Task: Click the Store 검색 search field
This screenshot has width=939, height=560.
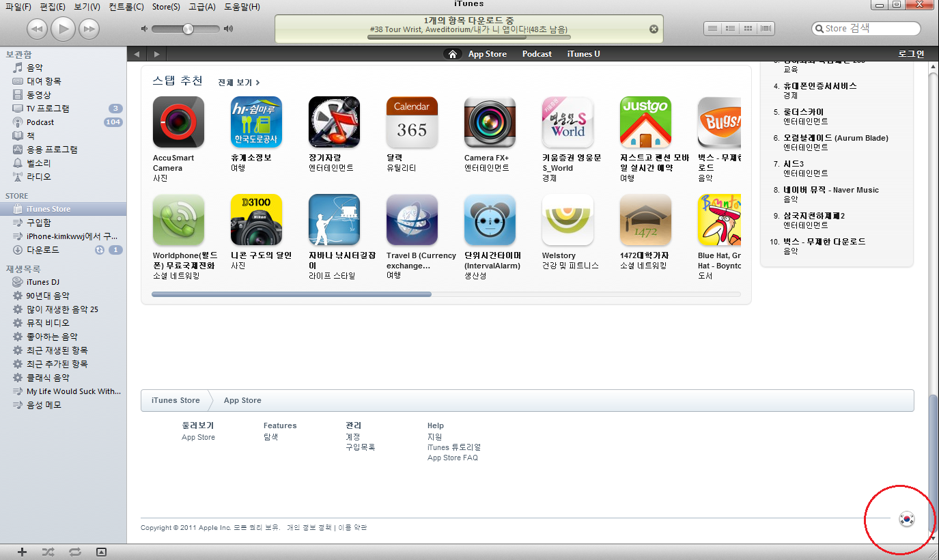Action: click(866, 29)
